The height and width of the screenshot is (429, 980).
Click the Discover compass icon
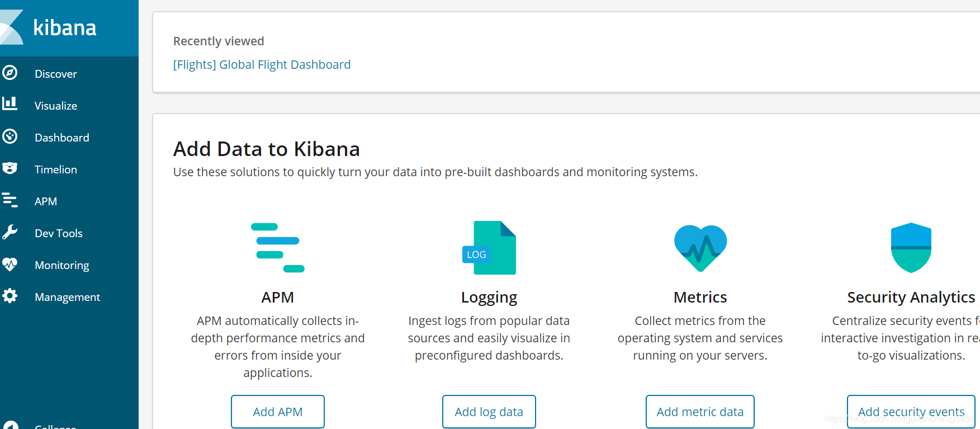(10, 73)
